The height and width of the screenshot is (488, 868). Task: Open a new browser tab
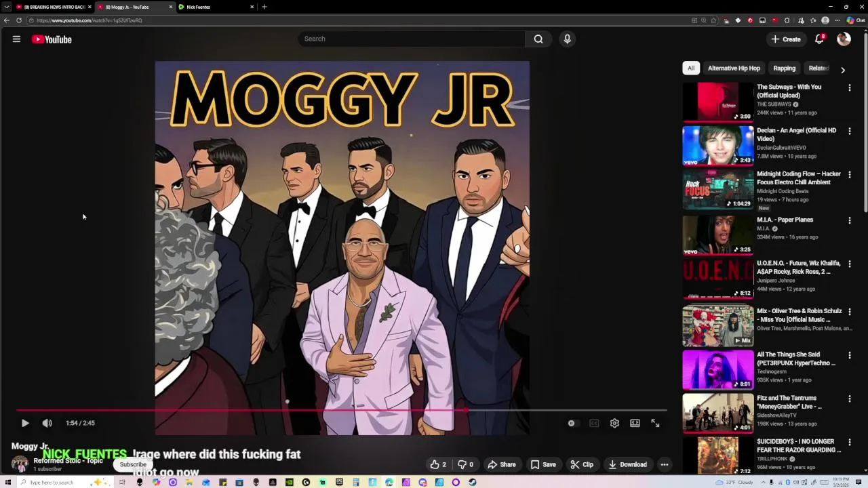coord(264,7)
